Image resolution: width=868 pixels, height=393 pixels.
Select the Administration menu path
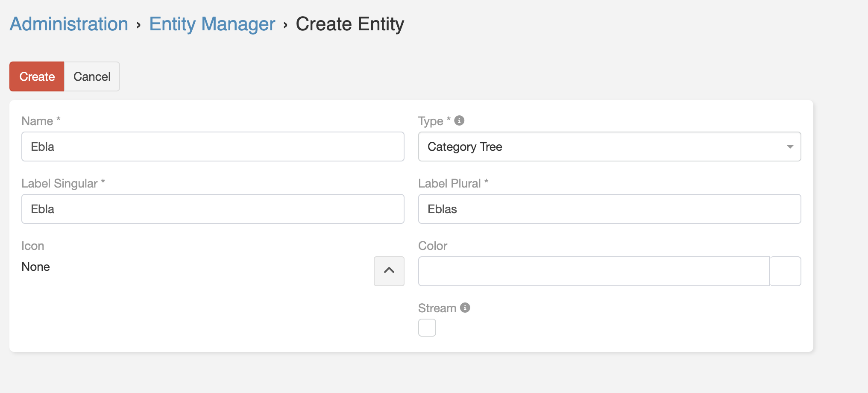68,24
